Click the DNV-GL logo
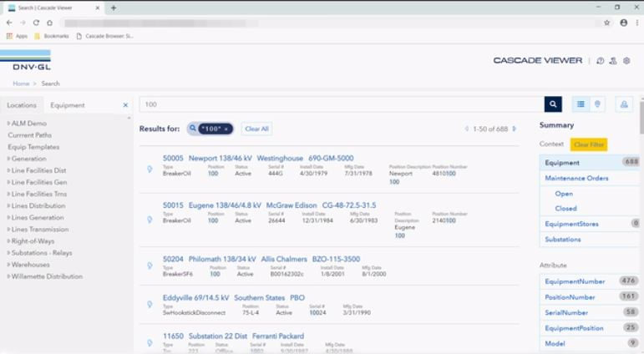644x354 pixels. click(x=25, y=60)
